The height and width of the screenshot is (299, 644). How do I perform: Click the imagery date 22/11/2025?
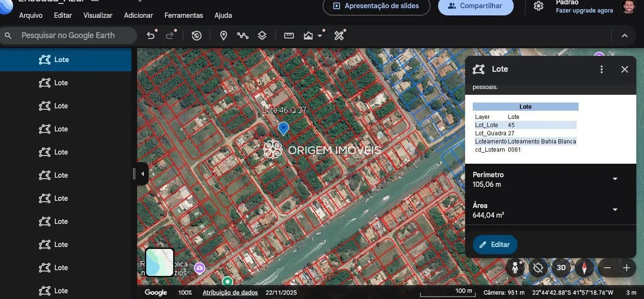tap(281, 292)
